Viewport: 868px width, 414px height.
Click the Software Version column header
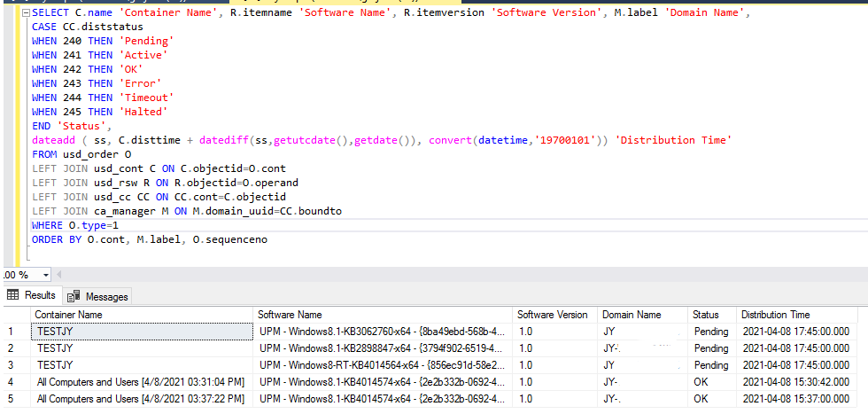click(552, 315)
